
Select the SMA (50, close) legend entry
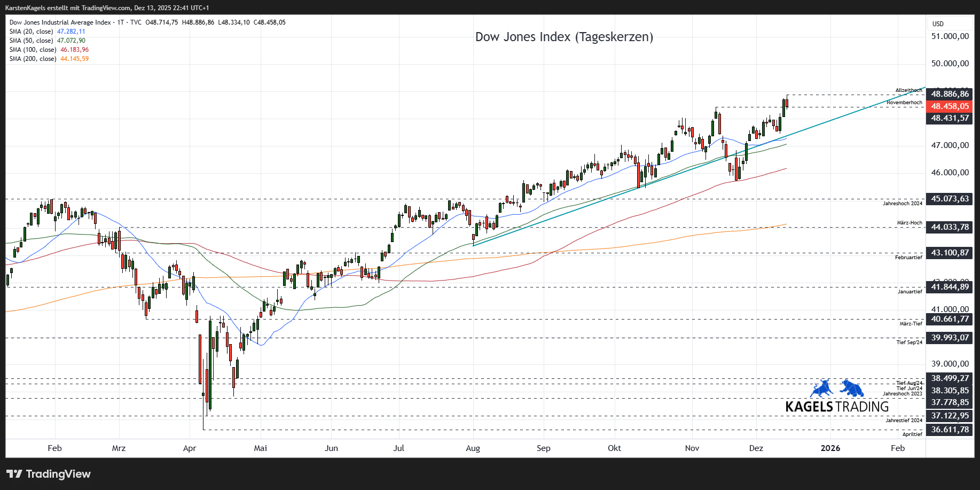point(31,41)
